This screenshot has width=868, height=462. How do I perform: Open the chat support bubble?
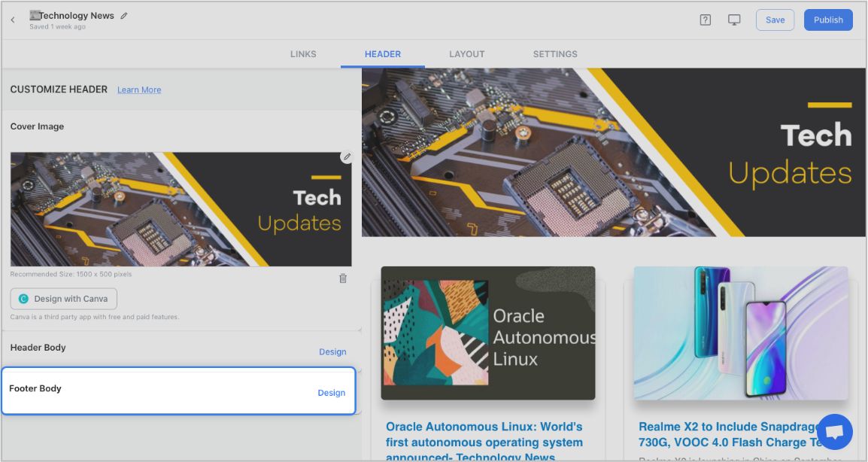point(834,432)
